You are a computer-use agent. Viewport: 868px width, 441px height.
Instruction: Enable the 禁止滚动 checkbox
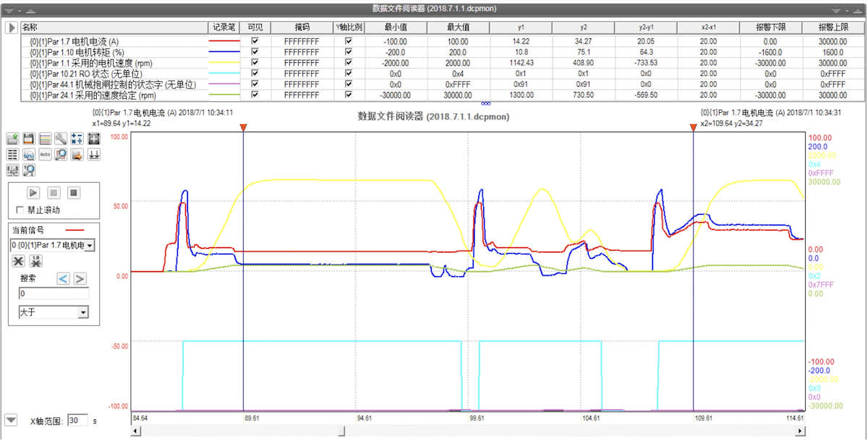coord(20,210)
